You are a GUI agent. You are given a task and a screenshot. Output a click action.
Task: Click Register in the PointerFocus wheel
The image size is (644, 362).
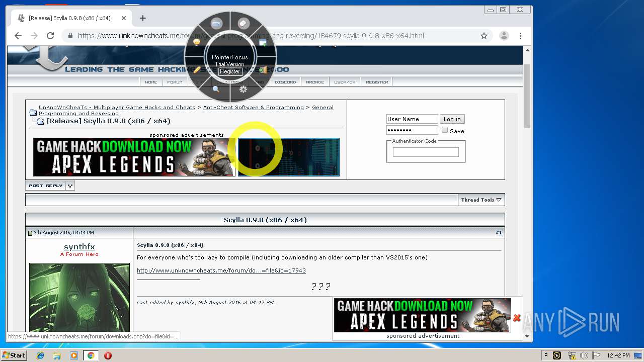[x=230, y=71]
